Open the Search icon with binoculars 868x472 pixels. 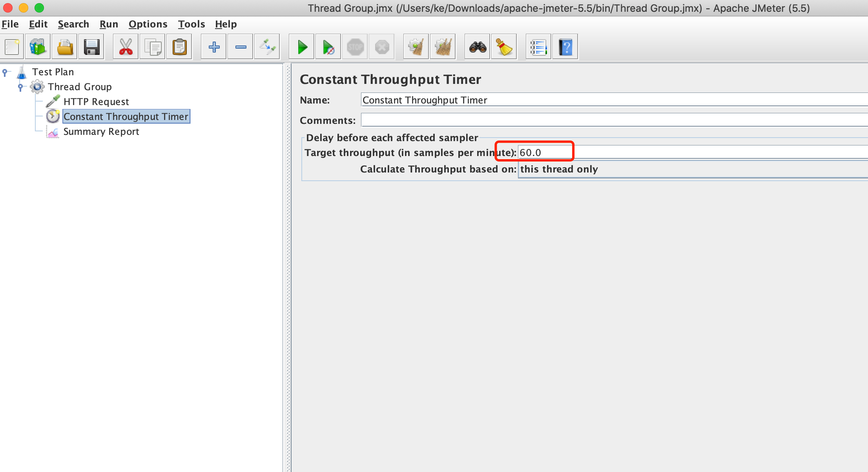(x=477, y=46)
